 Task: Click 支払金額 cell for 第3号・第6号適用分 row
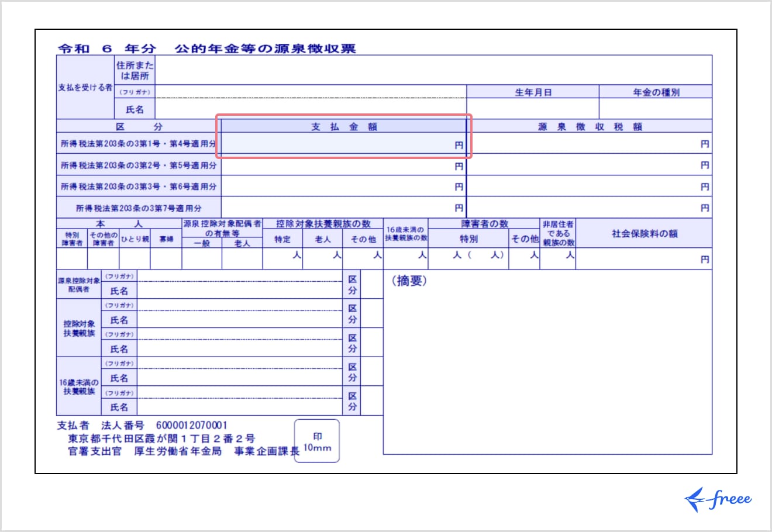343,186
